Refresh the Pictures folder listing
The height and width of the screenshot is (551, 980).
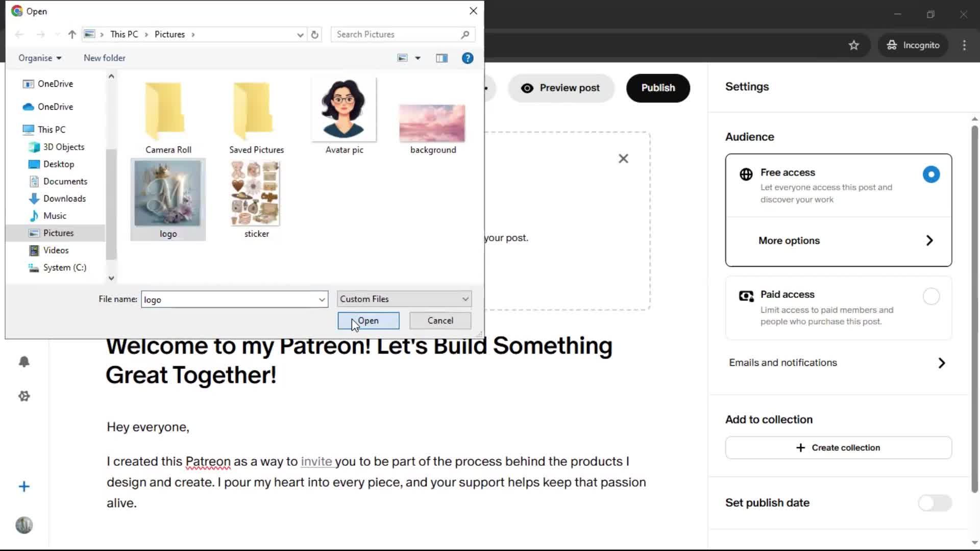click(x=315, y=34)
